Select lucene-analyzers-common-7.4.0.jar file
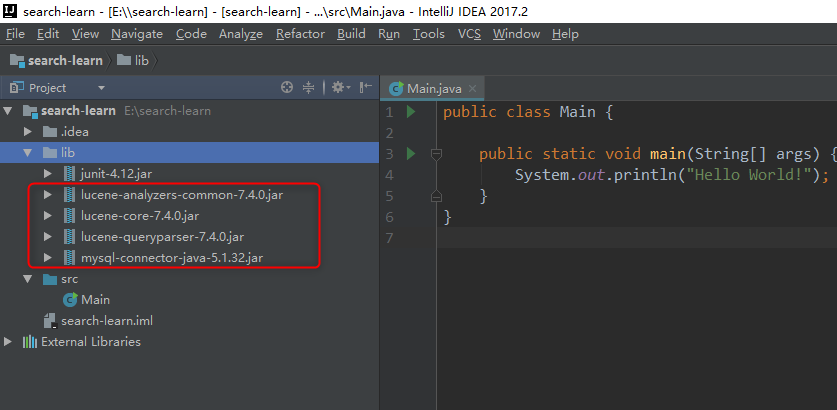The height and width of the screenshot is (410, 837). tap(182, 195)
